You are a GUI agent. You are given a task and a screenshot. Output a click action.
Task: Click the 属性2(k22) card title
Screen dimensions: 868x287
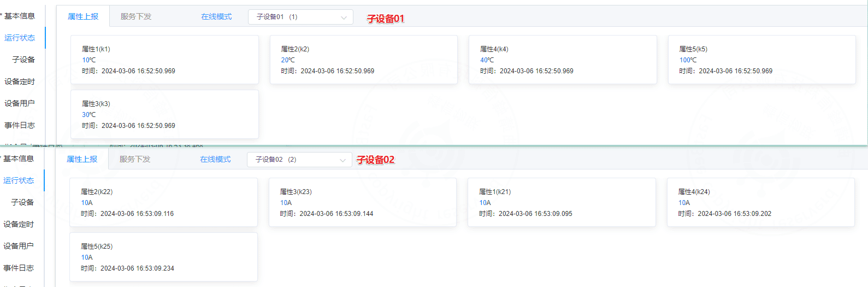[97, 192]
